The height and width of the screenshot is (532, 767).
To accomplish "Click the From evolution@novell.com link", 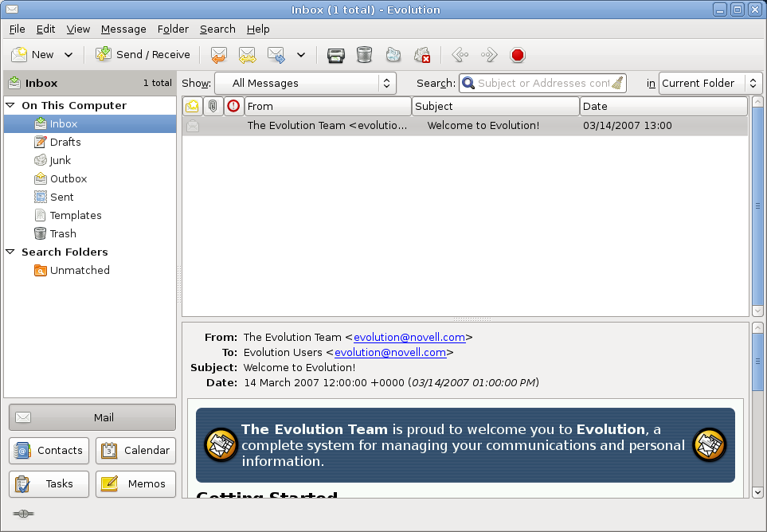I will 409,338.
